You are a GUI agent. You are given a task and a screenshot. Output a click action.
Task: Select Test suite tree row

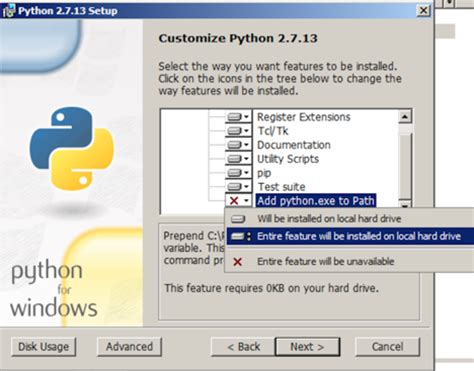(x=281, y=187)
